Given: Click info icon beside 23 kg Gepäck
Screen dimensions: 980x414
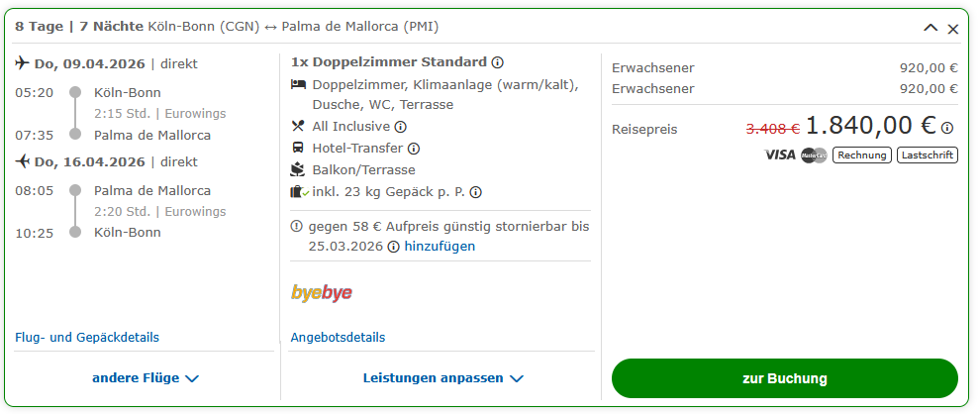Looking at the screenshot, I should 475,192.
